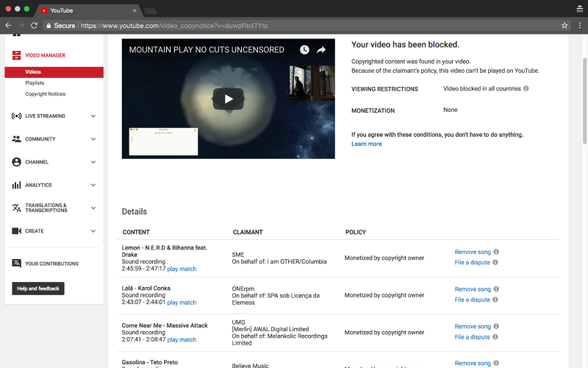This screenshot has height=368, width=588.
Task: Click Remove song for Come Near Me
Action: click(473, 326)
